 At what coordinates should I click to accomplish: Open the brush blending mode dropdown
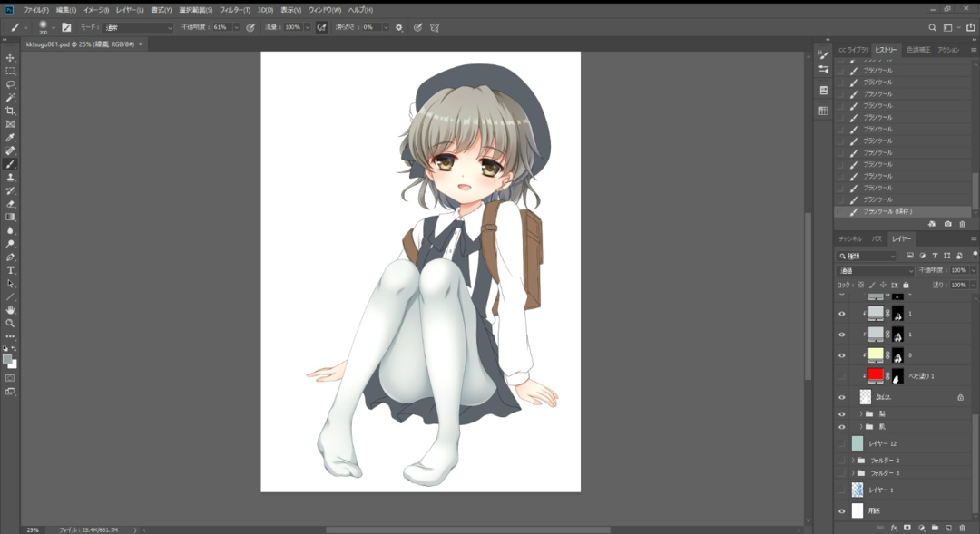tap(136, 27)
